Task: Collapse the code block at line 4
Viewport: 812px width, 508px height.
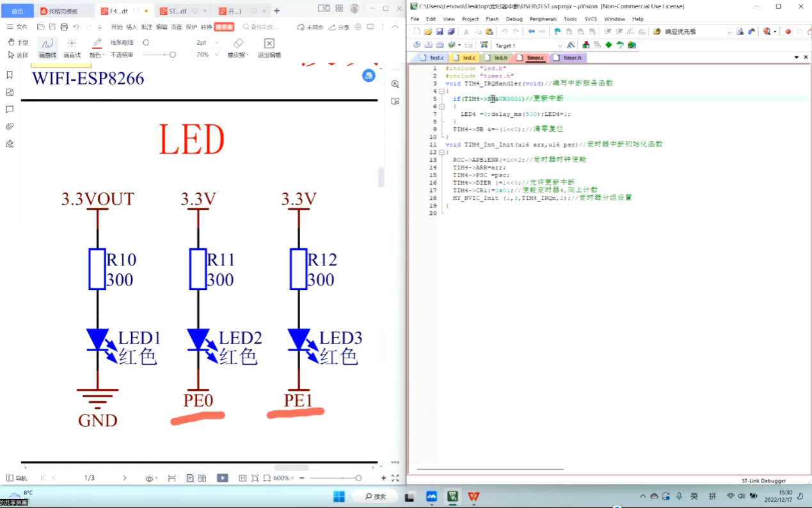Action: coord(442,91)
